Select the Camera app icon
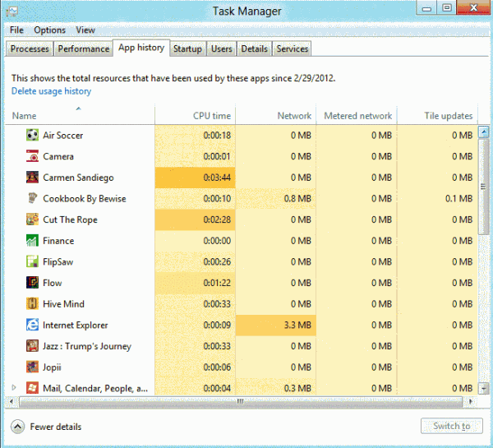The image size is (493, 448). [32, 156]
